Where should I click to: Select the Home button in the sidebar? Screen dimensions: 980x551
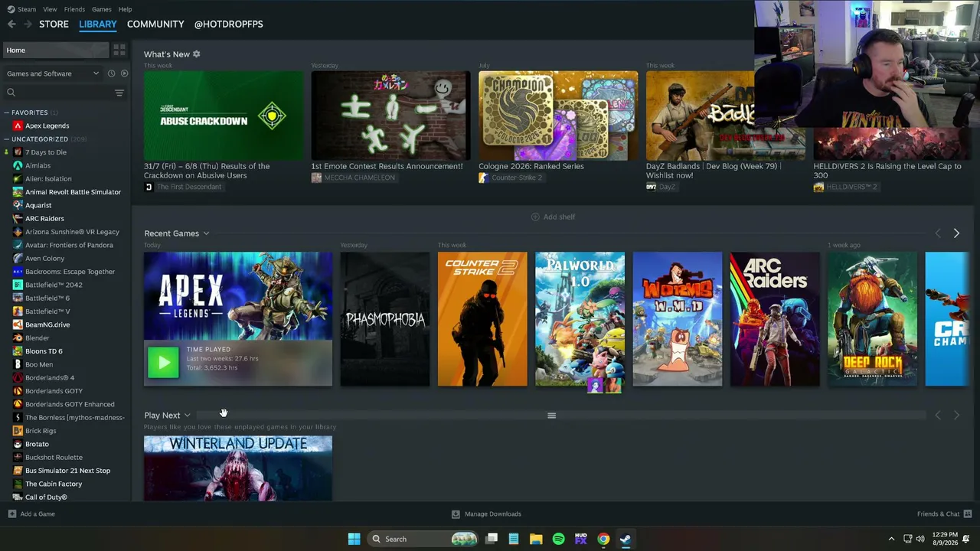pos(57,50)
